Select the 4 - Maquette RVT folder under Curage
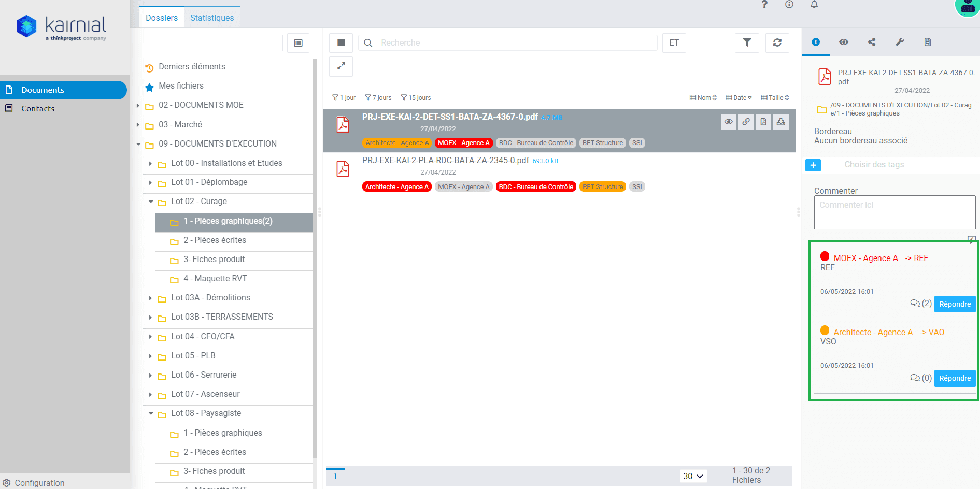980x489 pixels. pos(215,279)
